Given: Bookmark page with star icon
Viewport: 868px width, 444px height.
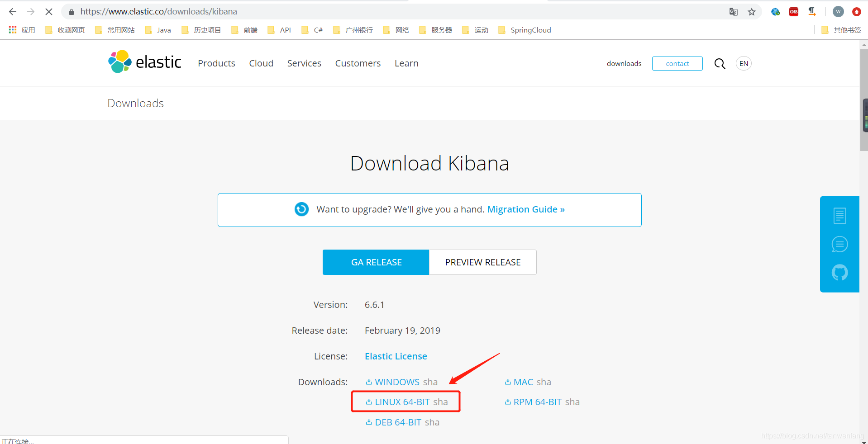Looking at the screenshot, I should (x=752, y=12).
